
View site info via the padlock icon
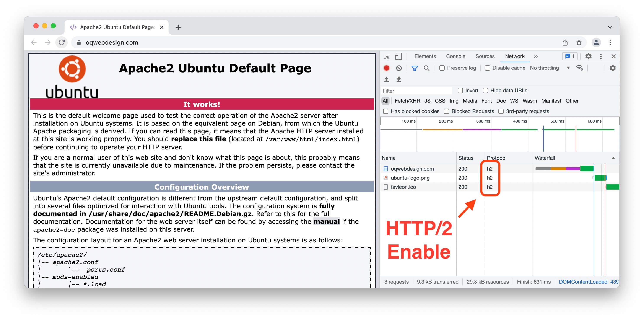point(79,43)
